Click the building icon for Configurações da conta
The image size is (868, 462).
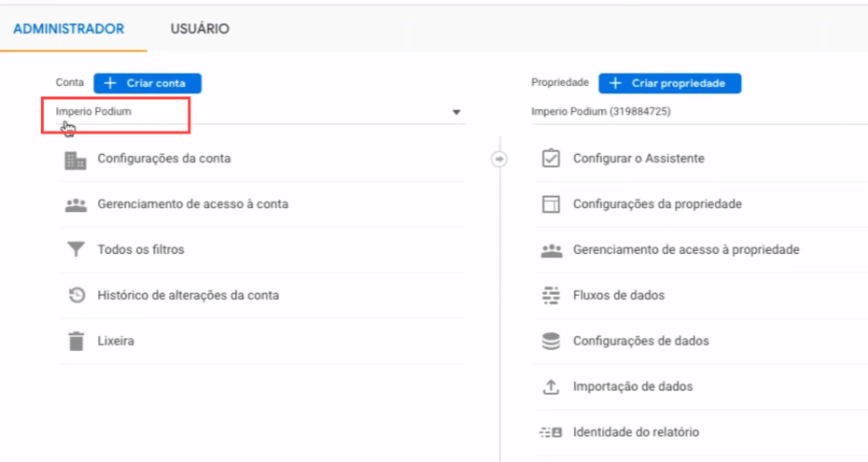coord(75,160)
